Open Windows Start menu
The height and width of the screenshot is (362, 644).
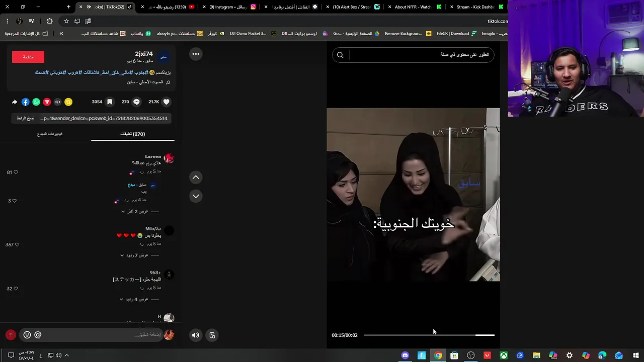point(635,355)
